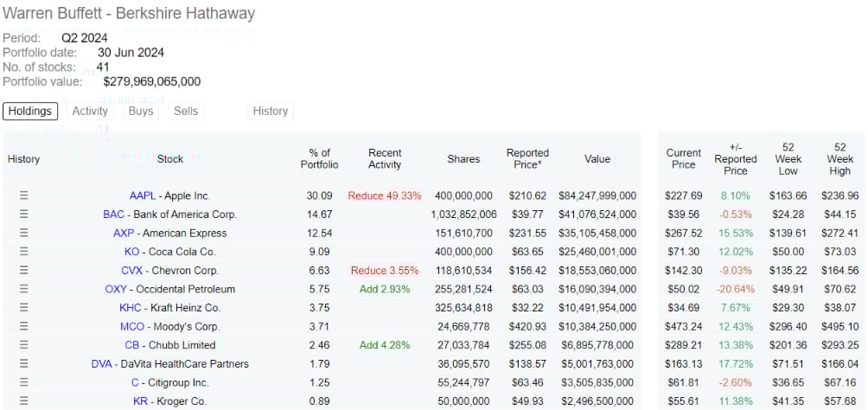Select the Add 4.28% activity text
This screenshot has width=868, height=410.
tap(385, 345)
